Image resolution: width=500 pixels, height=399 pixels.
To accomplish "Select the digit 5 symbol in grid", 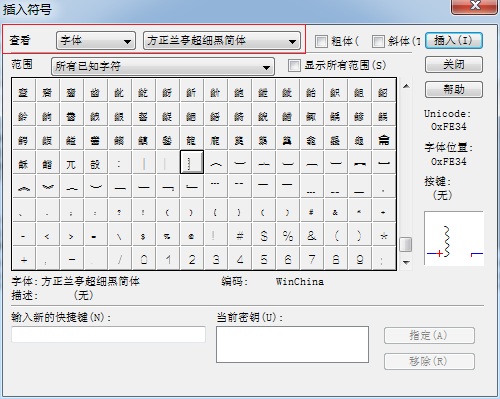I will 264,259.
